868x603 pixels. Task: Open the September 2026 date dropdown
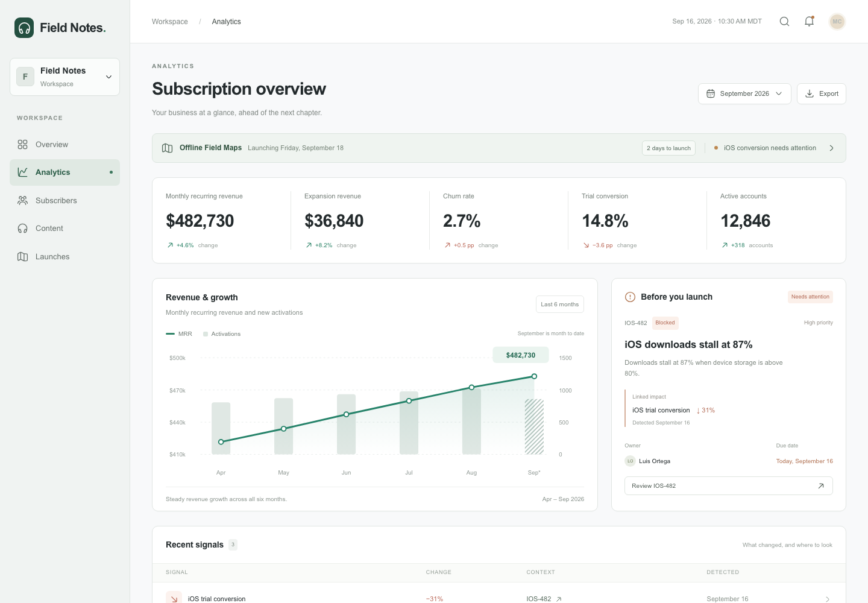(744, 94)
